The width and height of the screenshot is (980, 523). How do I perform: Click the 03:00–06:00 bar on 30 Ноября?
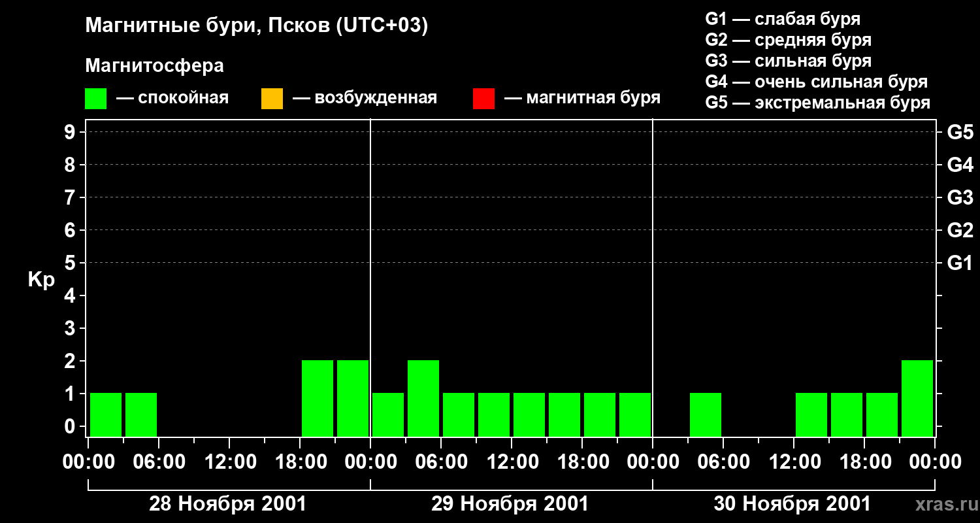pos(706,414)
